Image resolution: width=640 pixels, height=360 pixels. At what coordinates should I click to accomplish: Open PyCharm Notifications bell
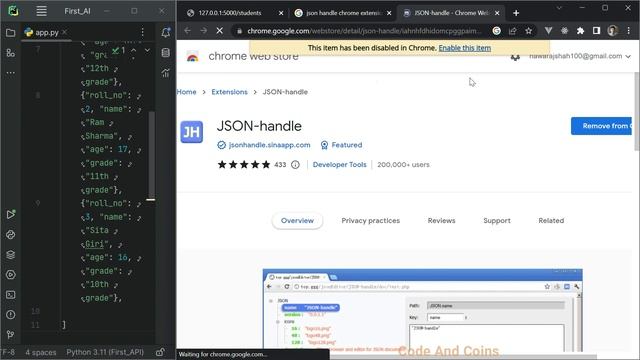(166, 33)
